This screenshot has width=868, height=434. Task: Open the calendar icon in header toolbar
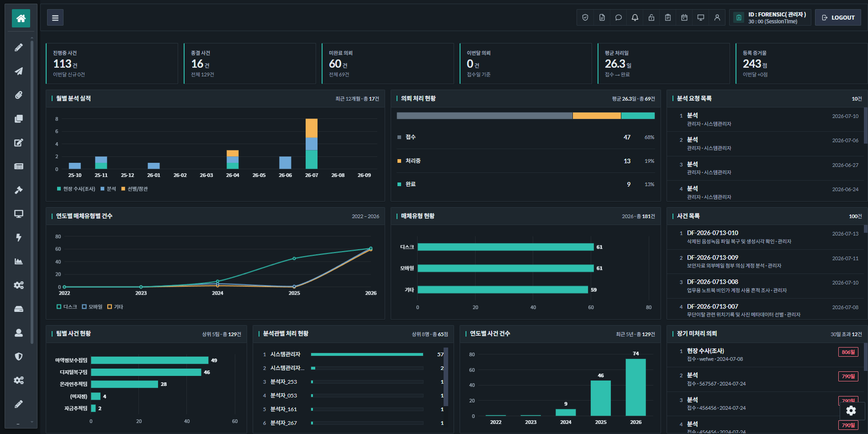(684, 18)
